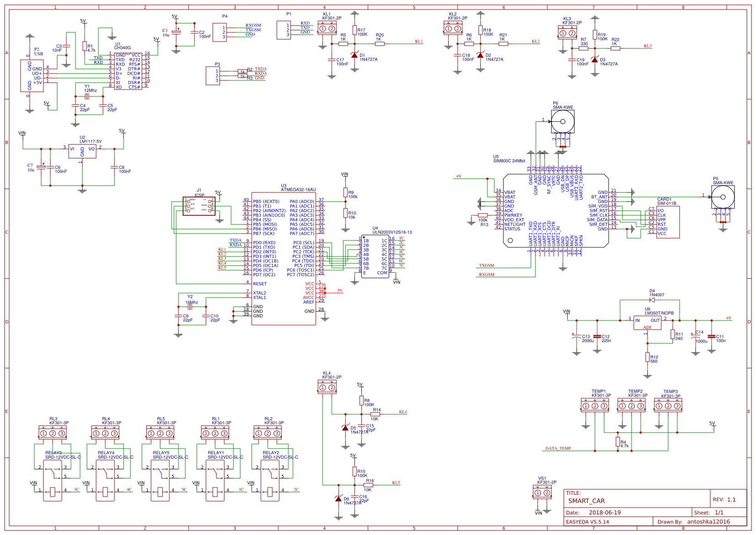The width and height of the screenshot is (756, 535).
Task: Click the ULN2003 driver chip U4
Action: tap(375, 256)
